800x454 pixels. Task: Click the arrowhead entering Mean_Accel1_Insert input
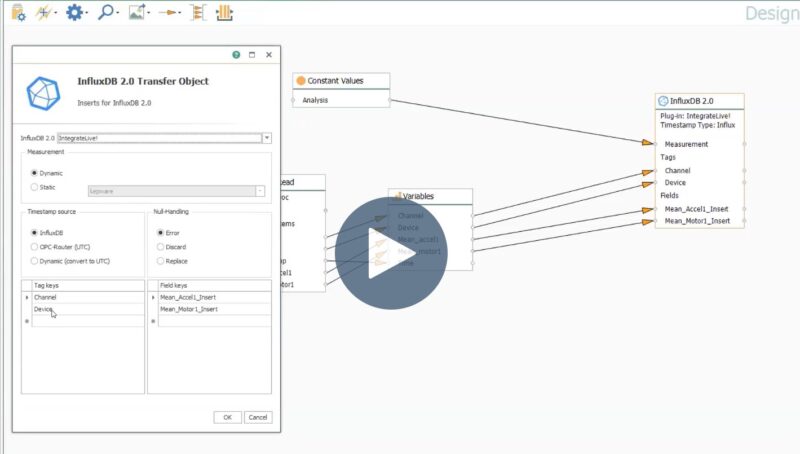648,210
